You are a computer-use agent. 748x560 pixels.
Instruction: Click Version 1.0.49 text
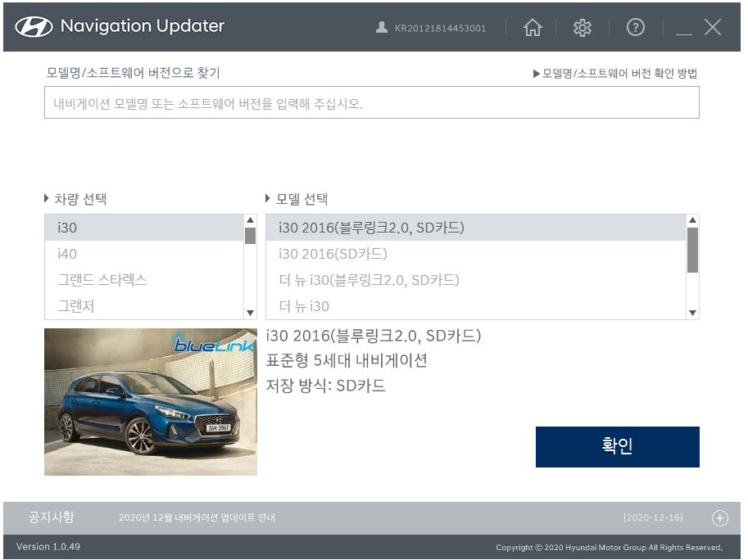click(x=48, y=547)
